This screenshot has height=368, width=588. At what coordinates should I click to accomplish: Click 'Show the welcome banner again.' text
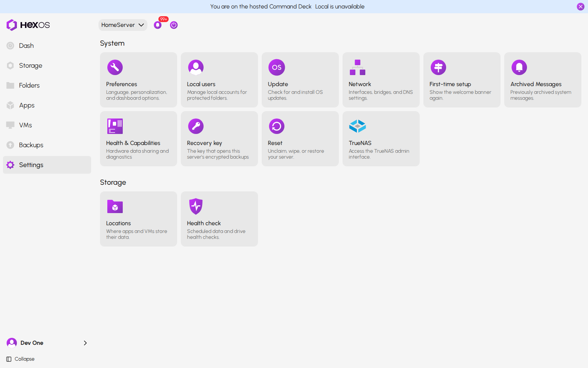click(x=460, y=95)
